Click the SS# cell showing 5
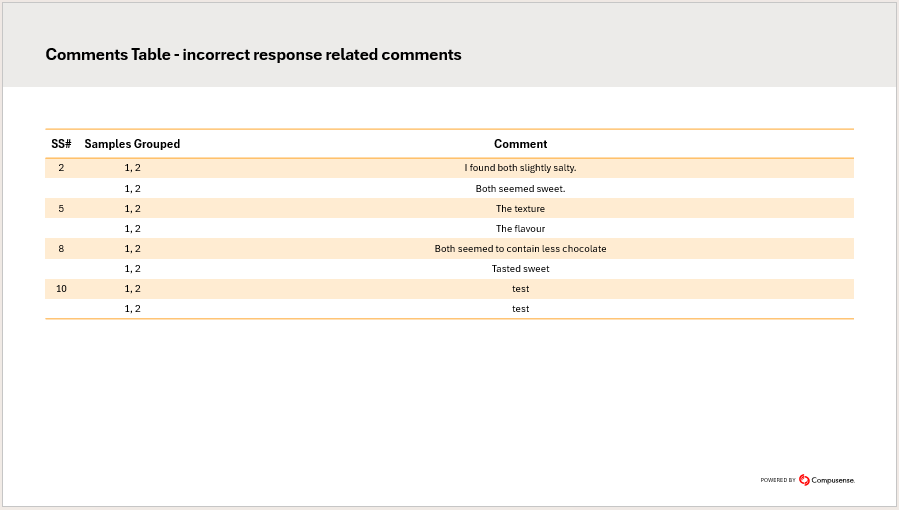The height and width of the screenshot is (510, 899). [61, 208]
